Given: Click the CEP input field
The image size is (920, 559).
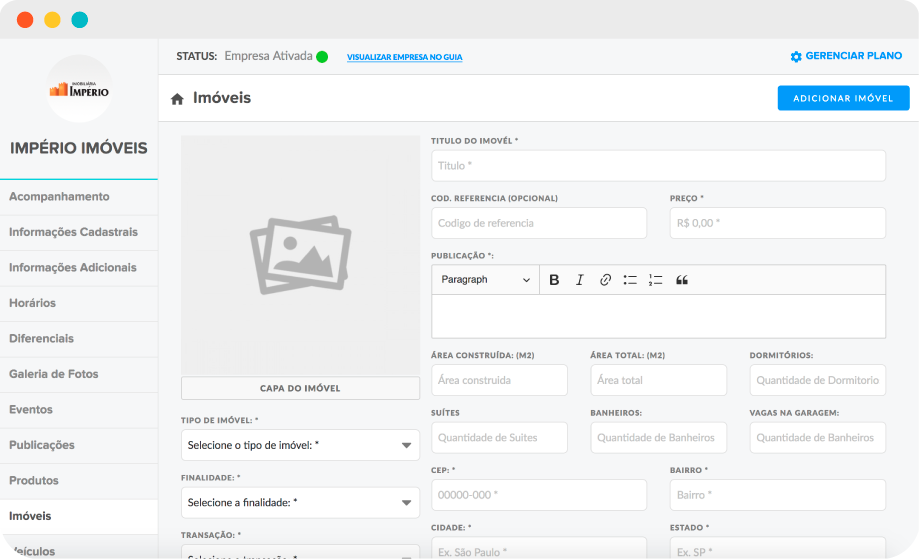Looking at the screenshot, I should [539, 495].
